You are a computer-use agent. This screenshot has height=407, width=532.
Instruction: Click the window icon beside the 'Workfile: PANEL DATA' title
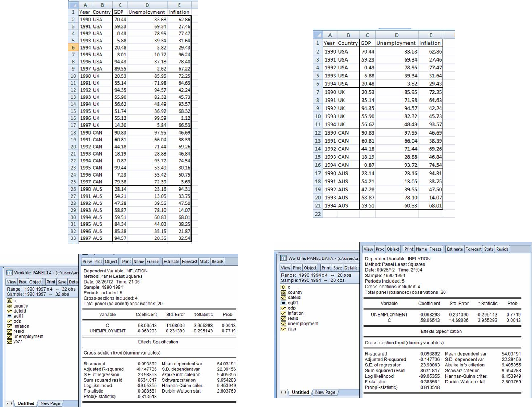click(283, 258)
